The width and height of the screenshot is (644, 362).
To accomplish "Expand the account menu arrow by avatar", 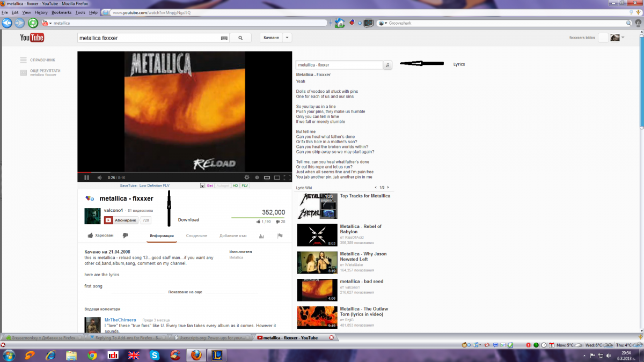I will [x=623, y=38].
